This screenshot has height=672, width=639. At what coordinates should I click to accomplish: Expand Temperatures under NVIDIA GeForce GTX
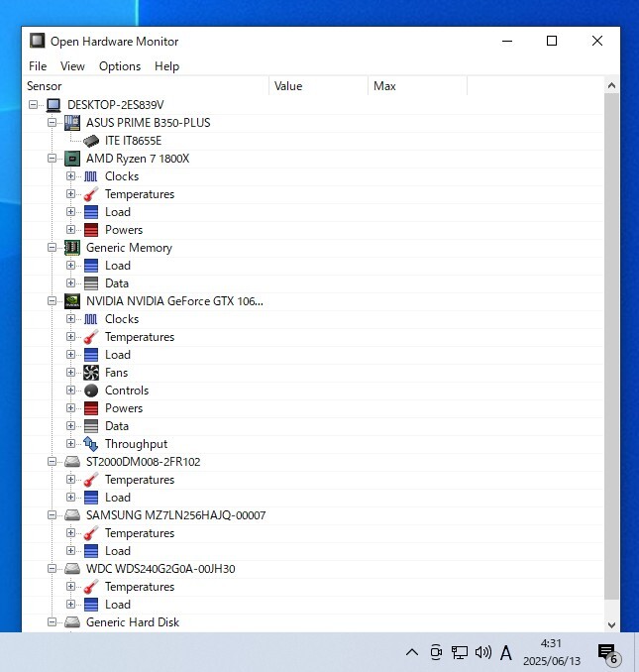[70, 336]
